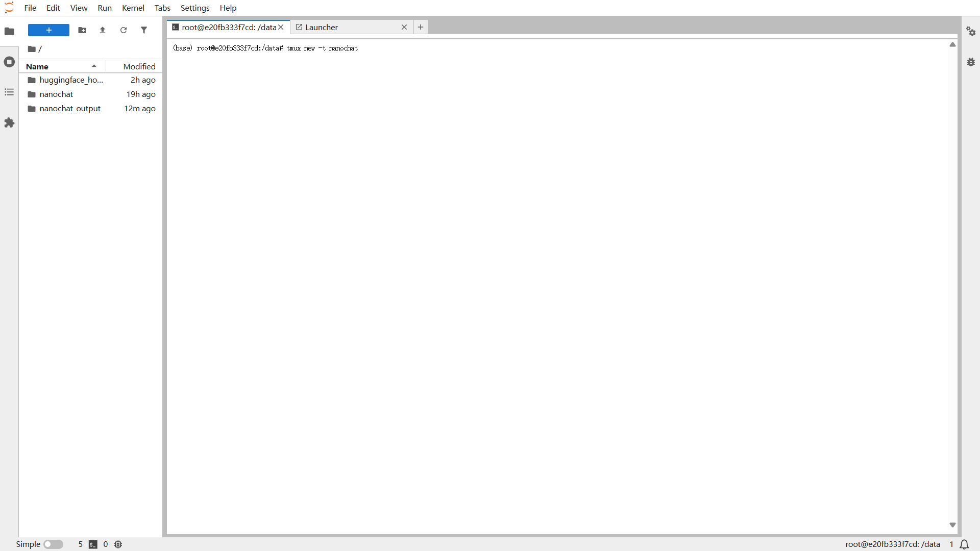Viewport: 980px width, 551px height.
Task: Click scroll up arrow in terminal scrollbar
Action: (x=952, y=45)
